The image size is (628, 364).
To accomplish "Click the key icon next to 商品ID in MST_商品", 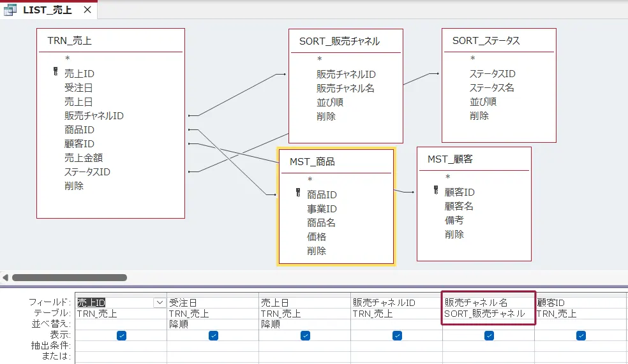I will 298,194.
